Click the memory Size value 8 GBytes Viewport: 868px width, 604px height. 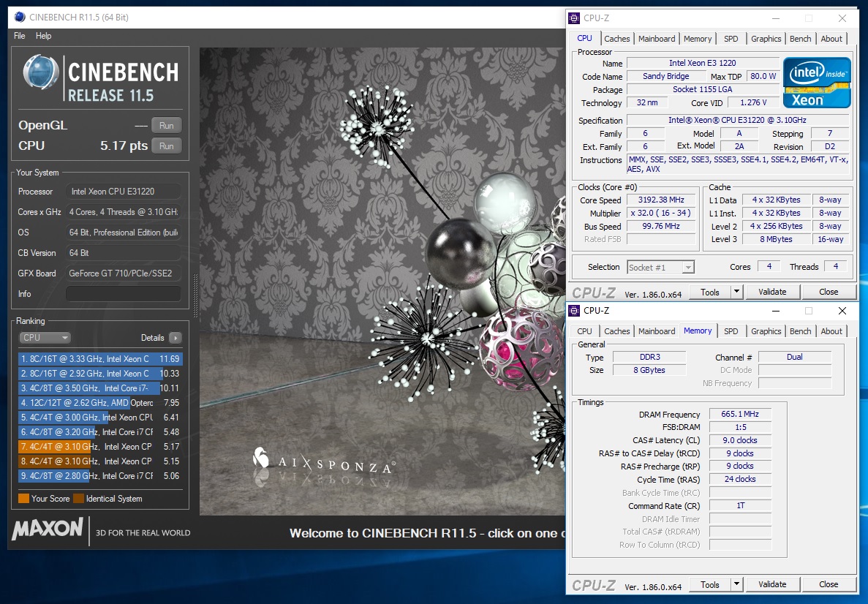pyautogui.click(x=649, y=371)
